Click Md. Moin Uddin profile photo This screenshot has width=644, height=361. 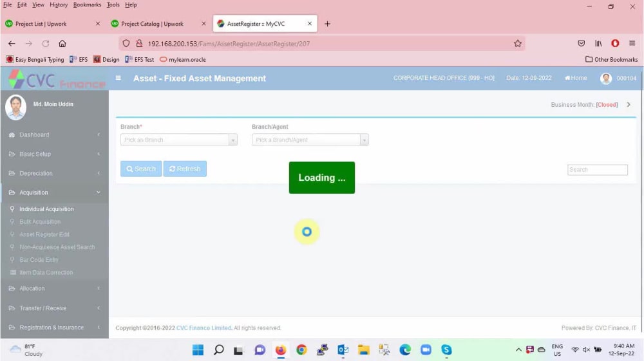click(15, 107)
